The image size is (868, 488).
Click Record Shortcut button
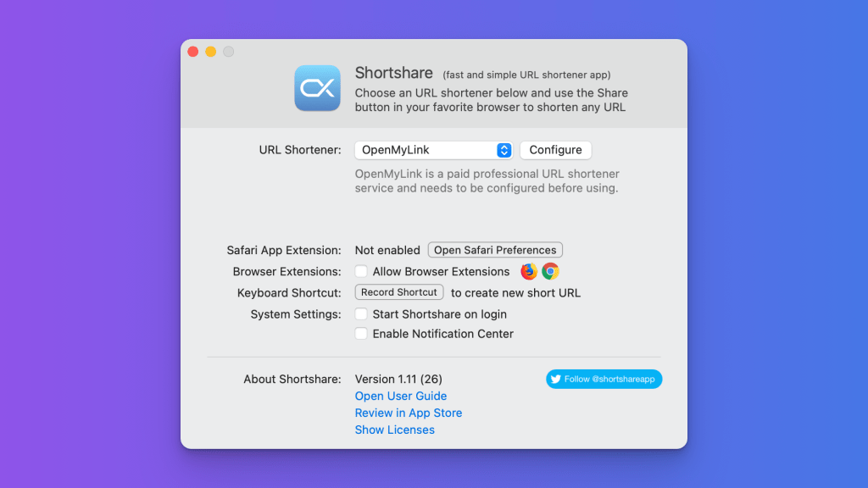click(x=398, y=292)
